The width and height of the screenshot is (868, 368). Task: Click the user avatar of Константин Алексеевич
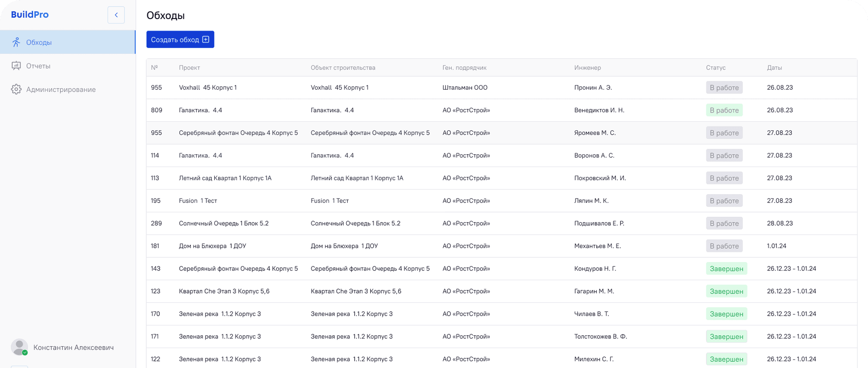[x=19, y=347]
